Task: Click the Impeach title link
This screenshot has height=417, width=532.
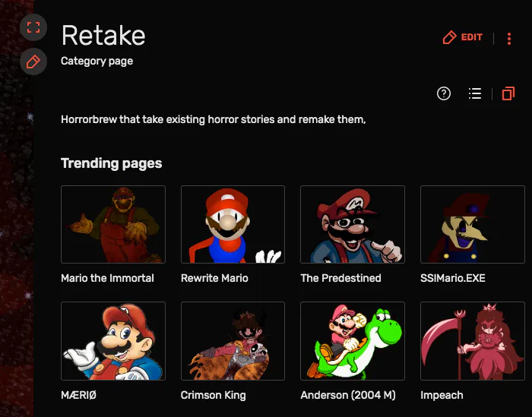Action: click(442, 395)
